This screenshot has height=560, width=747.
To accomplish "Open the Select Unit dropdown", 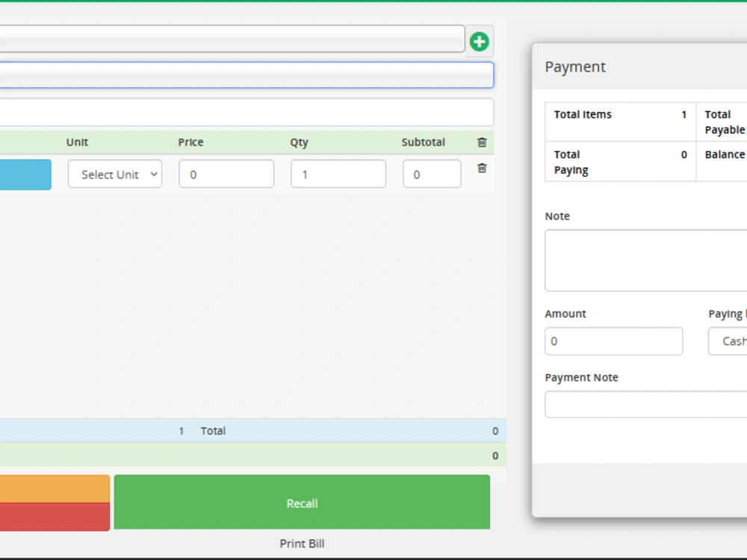I will tap(115, 174).
